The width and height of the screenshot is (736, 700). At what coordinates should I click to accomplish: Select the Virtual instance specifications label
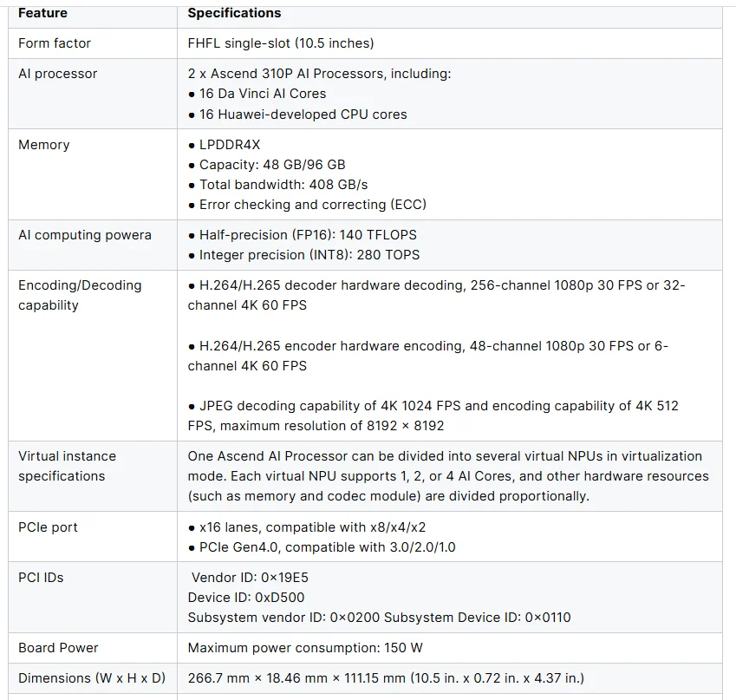[x=67, y=466]
